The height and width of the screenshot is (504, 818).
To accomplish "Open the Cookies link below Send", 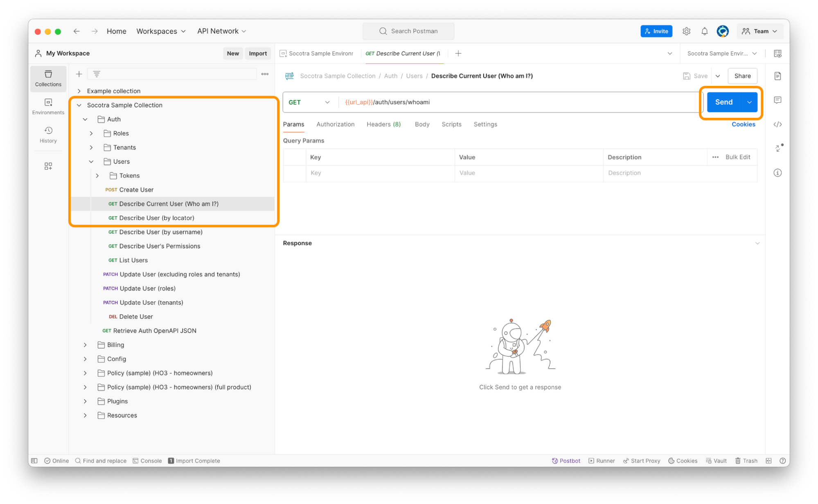I will coord(743,124).
